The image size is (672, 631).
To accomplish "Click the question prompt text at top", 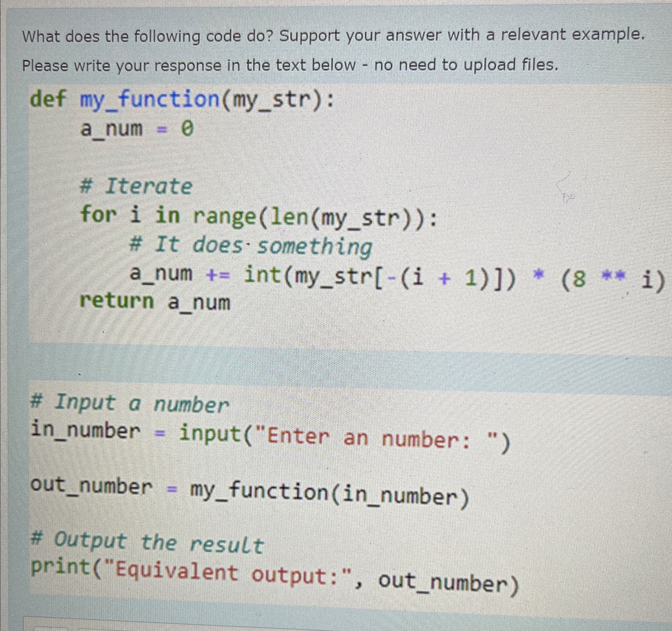I will 335,35.
